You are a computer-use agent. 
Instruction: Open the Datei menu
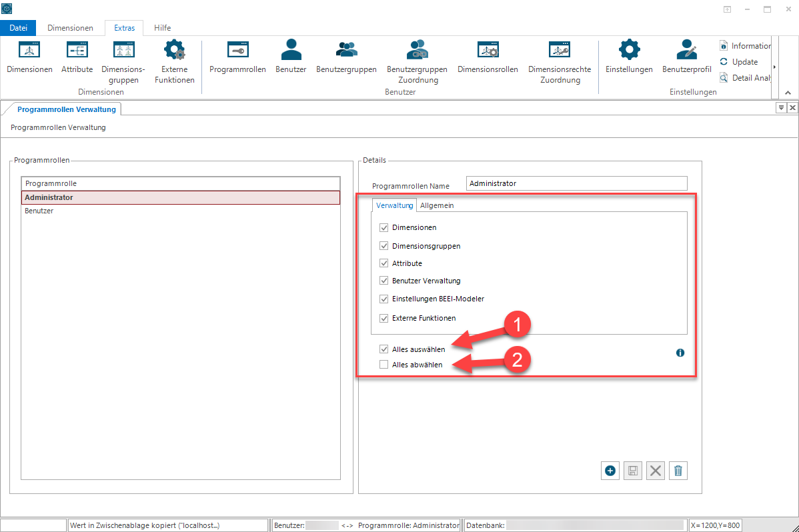(x=19, y=28)
